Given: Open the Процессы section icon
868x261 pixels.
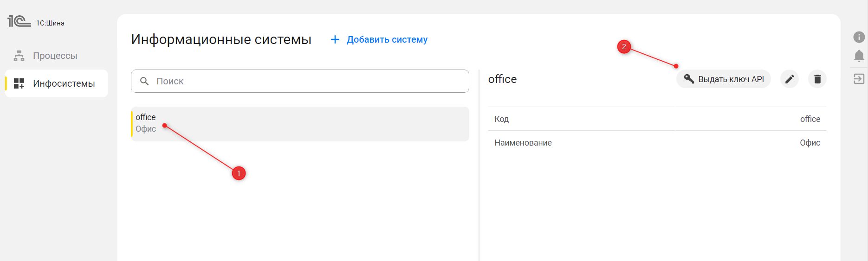Looking at the screenshot, I should coord(19,56).
